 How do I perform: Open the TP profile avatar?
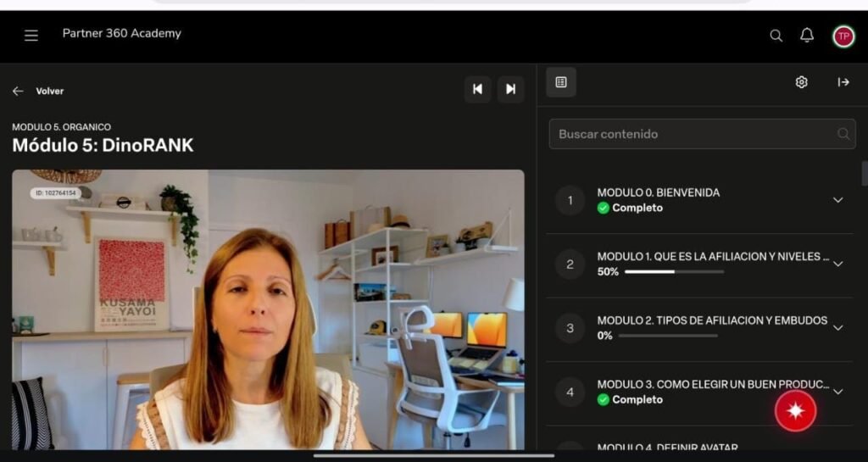pos(843,36)
